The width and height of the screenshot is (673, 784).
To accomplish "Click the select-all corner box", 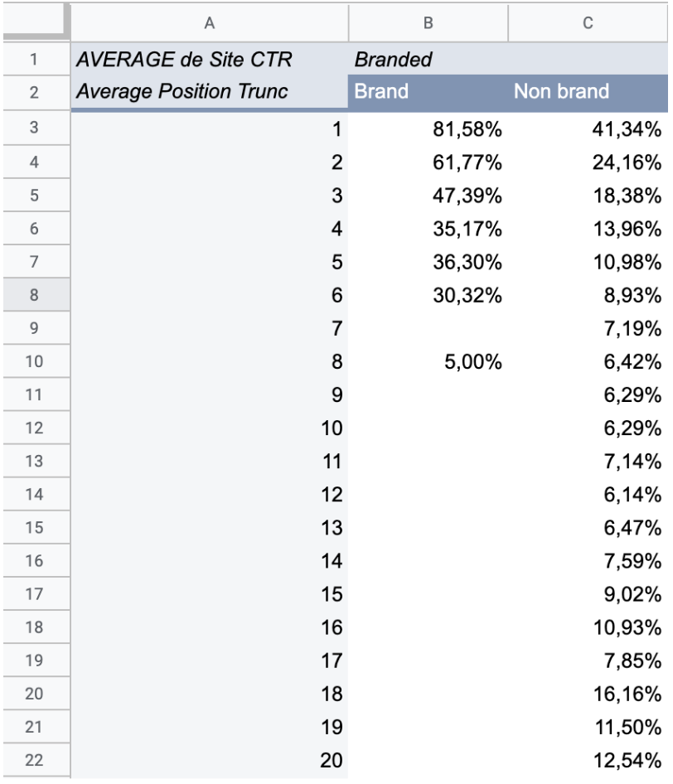I will click(35, 21).
